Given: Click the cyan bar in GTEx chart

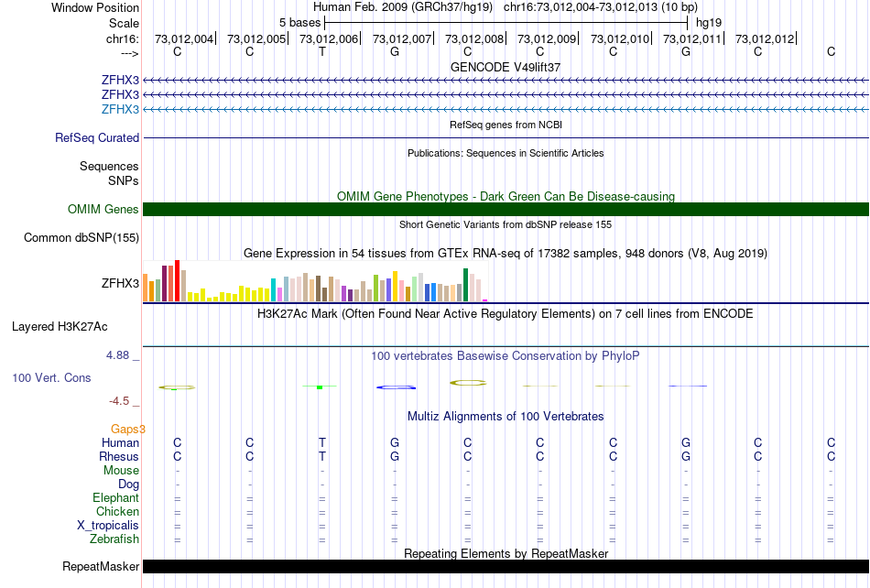Looking at the screenshot, I should 273,289.
